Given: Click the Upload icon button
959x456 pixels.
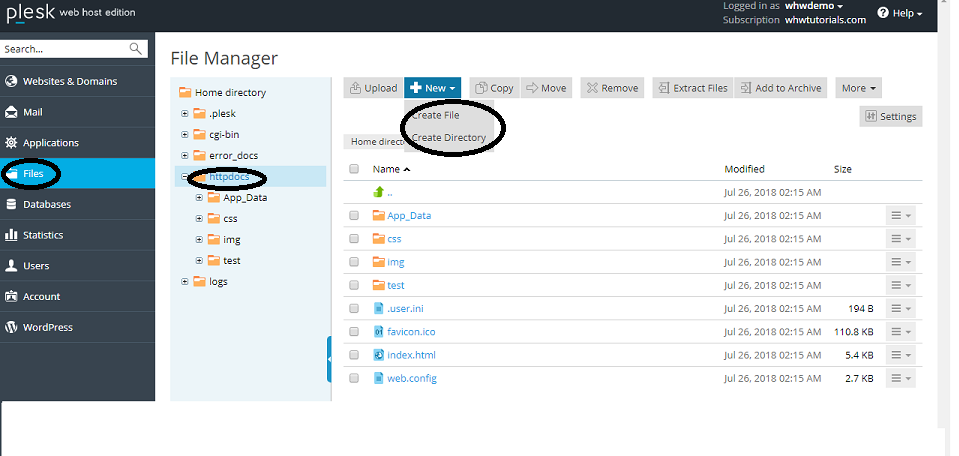Looking at the screenshot, I should tap(356, 88).
